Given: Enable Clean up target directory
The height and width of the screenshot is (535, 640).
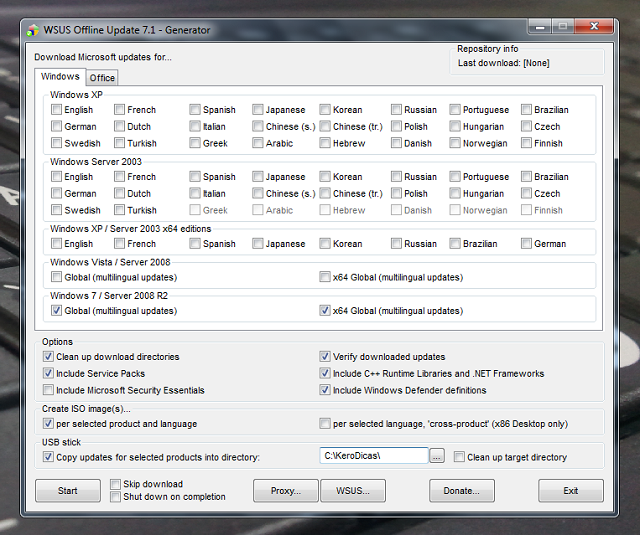Looking at the screenshot, I should (x=459, y=457).
